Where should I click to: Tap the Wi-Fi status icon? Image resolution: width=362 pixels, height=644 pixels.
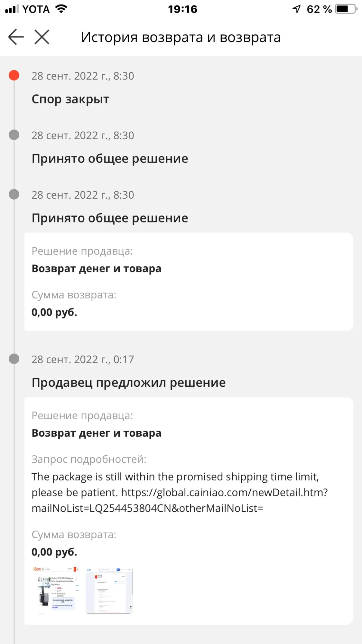pos(61,9)
